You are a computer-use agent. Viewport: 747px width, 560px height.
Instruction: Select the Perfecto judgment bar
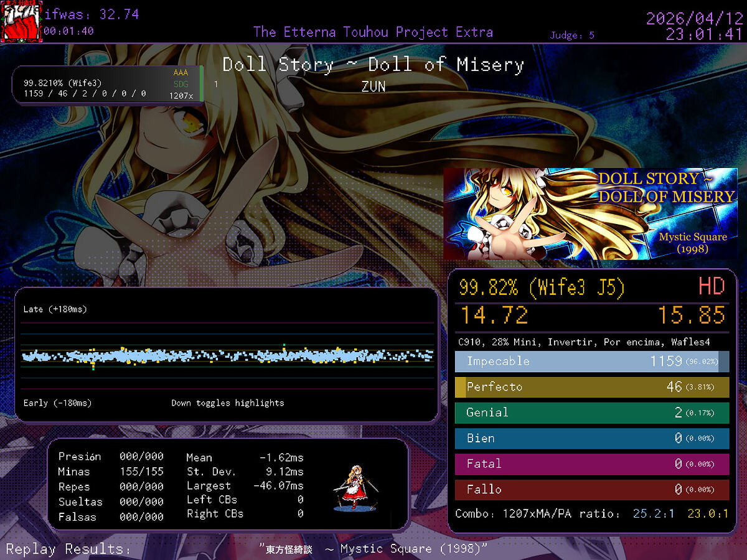pos(592,387)
